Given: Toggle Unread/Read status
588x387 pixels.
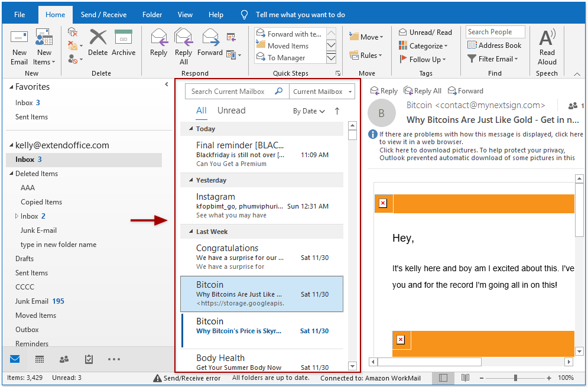Looking at the screenshot, I should coord(425,32).
